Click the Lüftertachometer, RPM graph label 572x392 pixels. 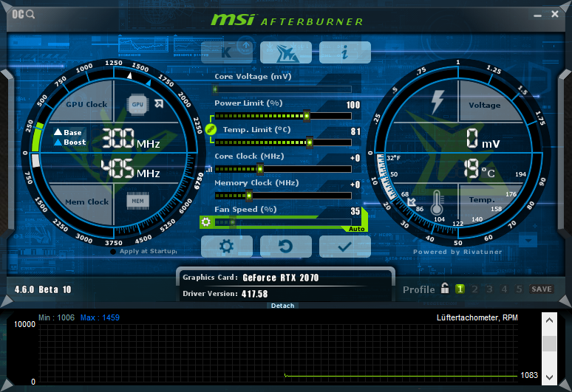[x=477, y=317]
